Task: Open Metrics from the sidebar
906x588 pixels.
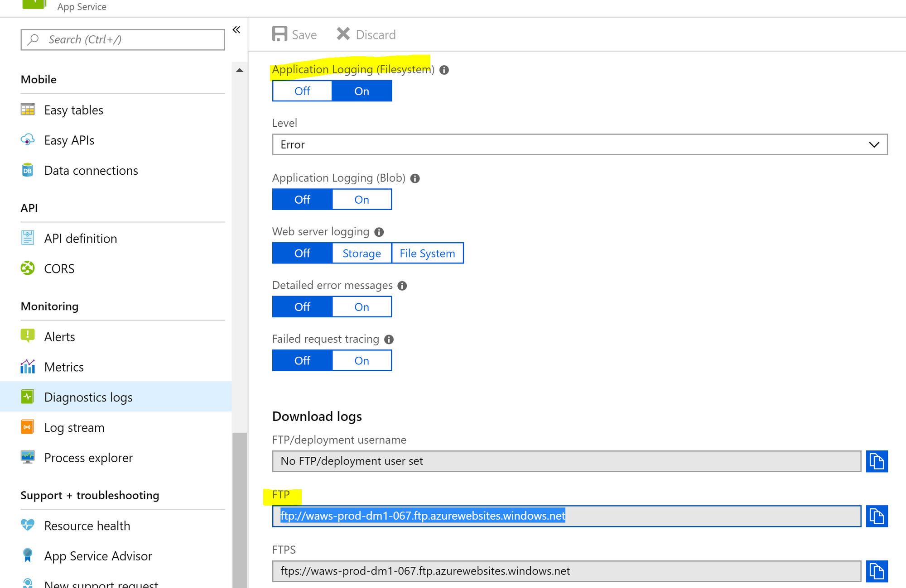Action: [64, 367]
